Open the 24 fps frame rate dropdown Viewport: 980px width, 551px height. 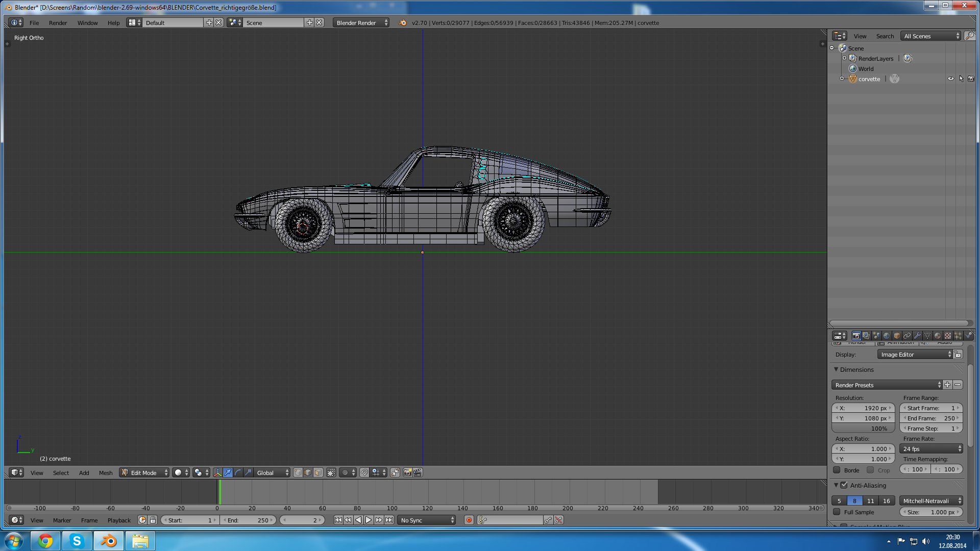point(931,448)
